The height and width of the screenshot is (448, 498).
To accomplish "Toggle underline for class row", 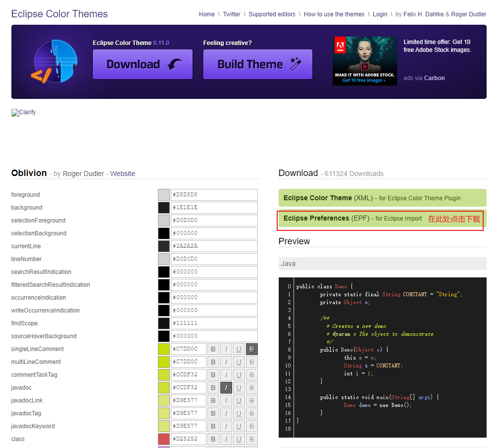I will pos(239,439).
